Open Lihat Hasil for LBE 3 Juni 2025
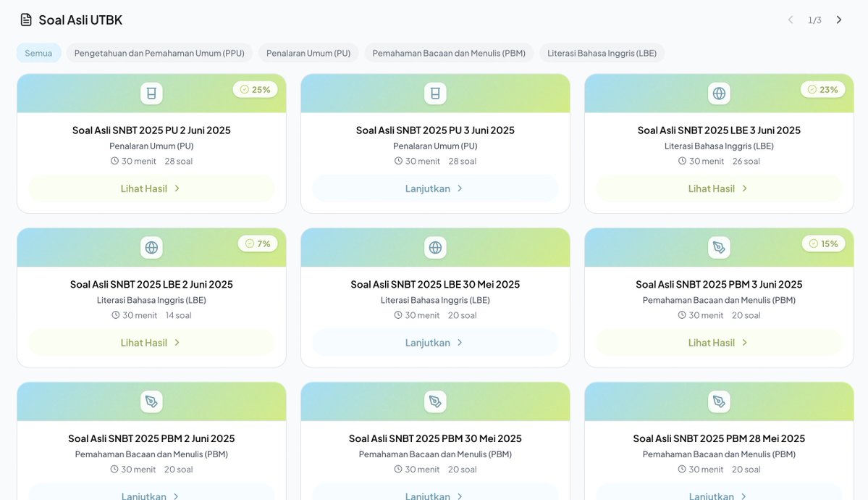The image size is (868, 500). (x=719, y=188)
